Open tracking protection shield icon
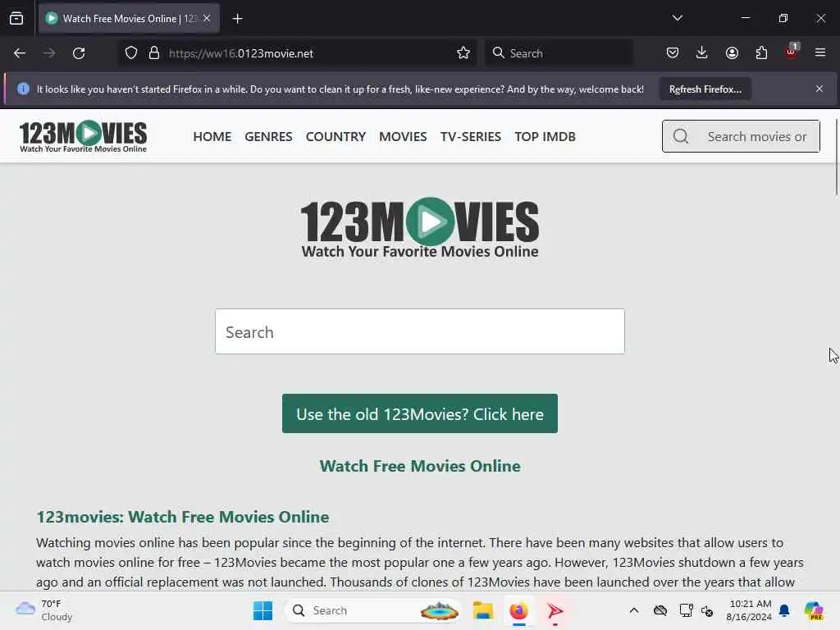The height and width of the screenshot is (630, 840). pyautogui.click(x=131, y=53)
